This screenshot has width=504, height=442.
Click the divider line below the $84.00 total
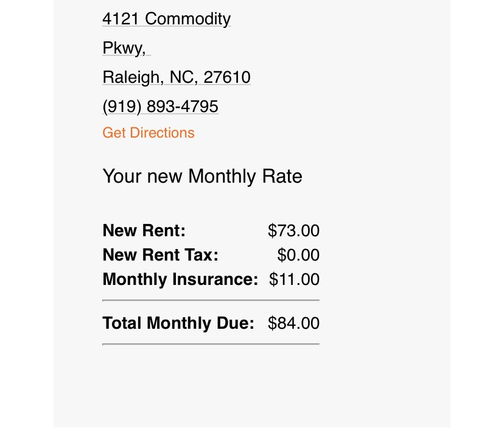pyautogui.click(x=211, y=344)
